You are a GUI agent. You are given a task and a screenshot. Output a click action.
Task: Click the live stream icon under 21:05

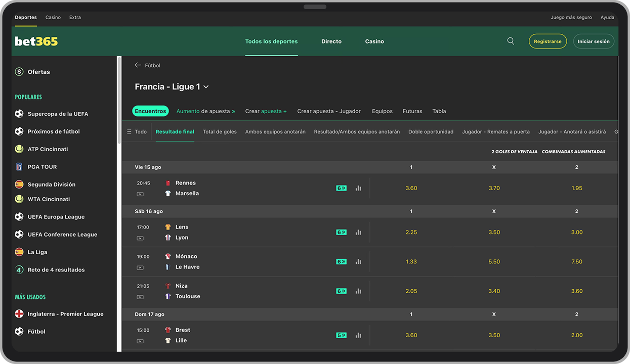point(140,297)
